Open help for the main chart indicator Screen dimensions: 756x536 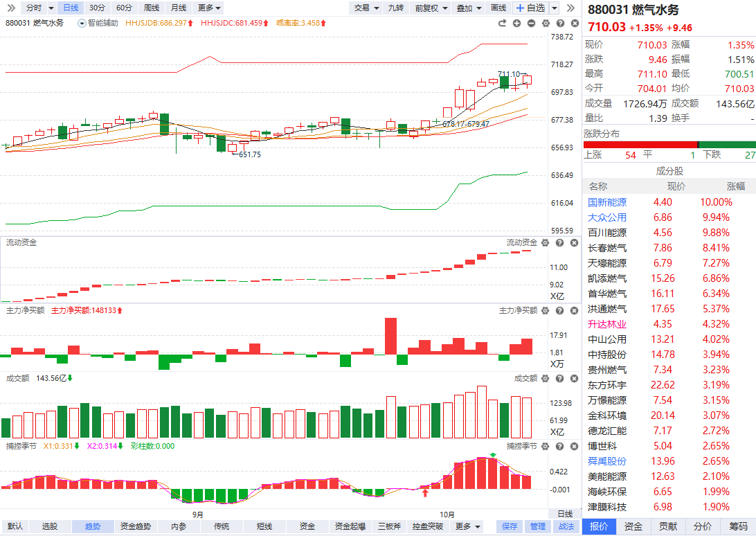560,23
